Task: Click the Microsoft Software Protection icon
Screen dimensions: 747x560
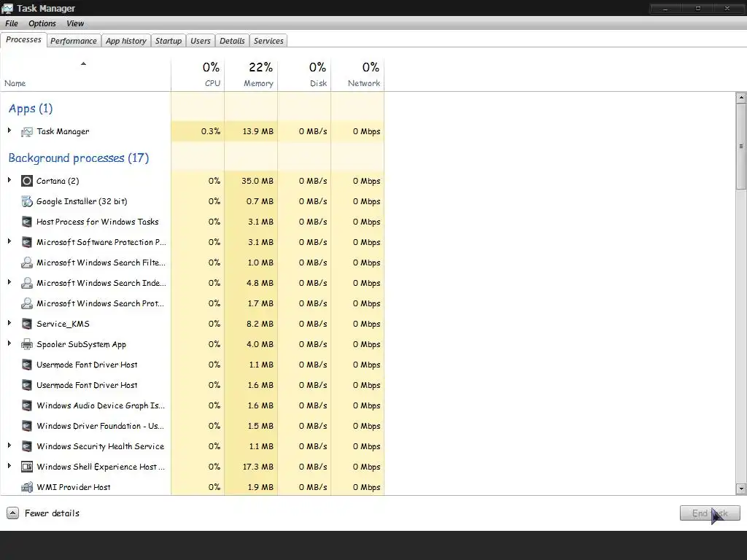Action: (27, 242)
